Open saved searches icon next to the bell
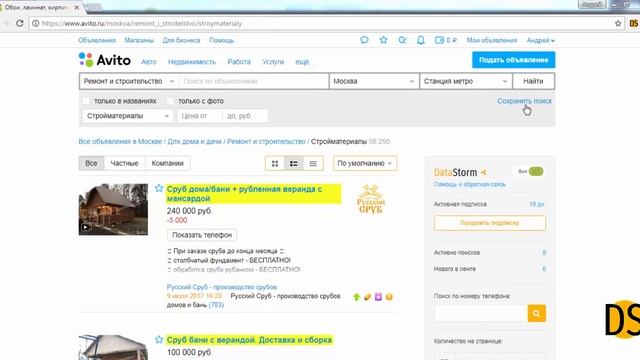 click(402, 40)
